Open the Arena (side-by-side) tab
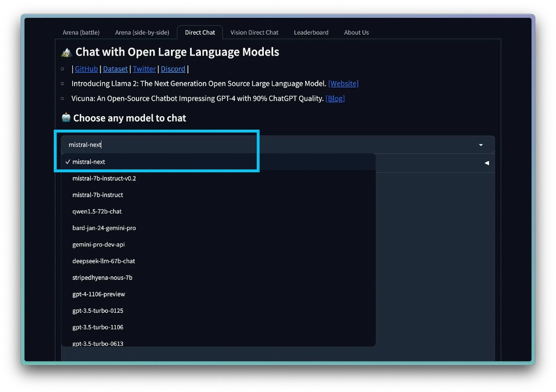Image resolution: width=556 pixels, height=392 pixels. coord(142,33)
